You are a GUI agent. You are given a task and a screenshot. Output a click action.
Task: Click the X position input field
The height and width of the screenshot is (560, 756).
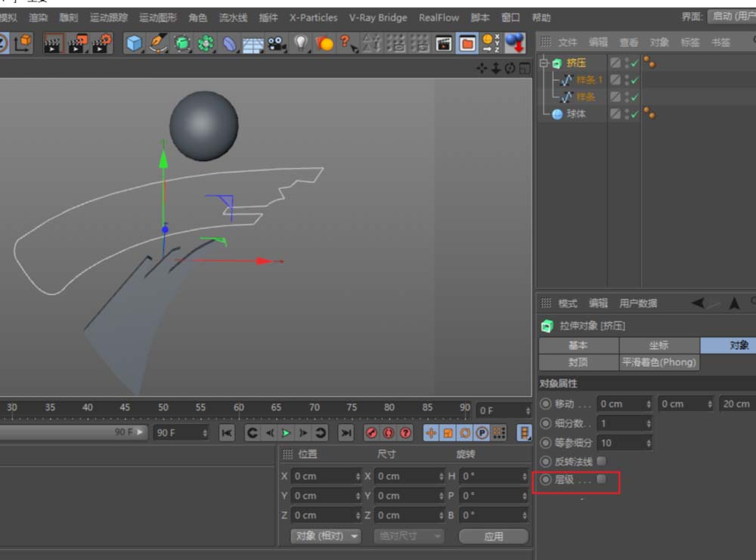click(x=321, y=475)
